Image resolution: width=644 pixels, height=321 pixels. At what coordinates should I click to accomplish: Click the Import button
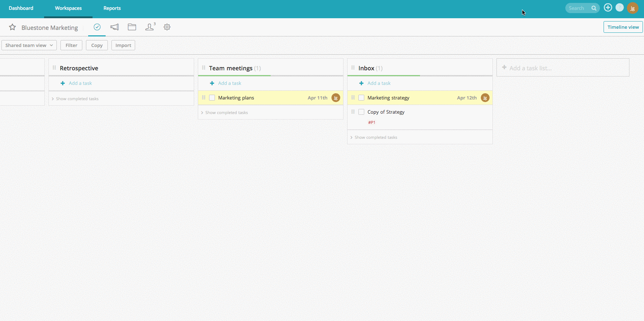[x=123, y=45]
